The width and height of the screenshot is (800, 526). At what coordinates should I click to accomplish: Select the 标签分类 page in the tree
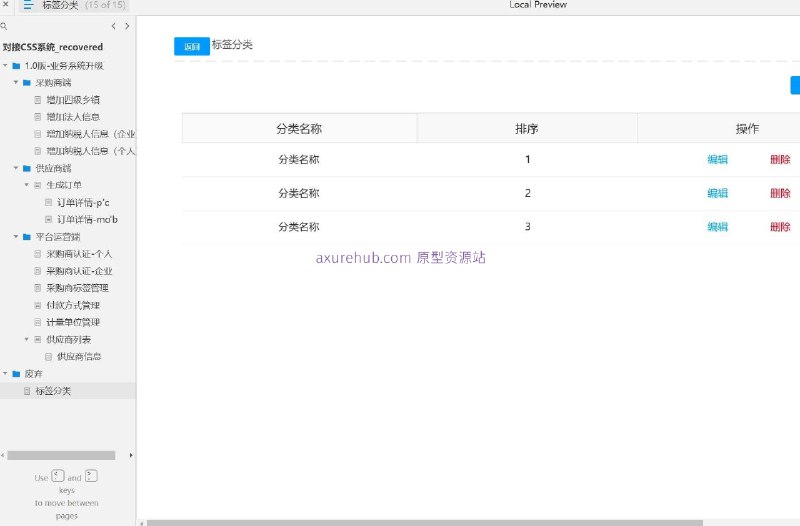click(53, 391)
